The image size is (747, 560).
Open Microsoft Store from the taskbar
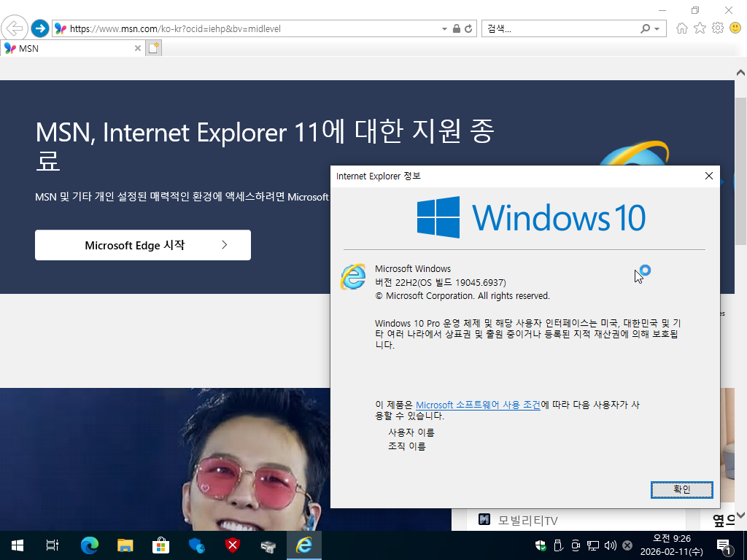(x=160, y=545)
